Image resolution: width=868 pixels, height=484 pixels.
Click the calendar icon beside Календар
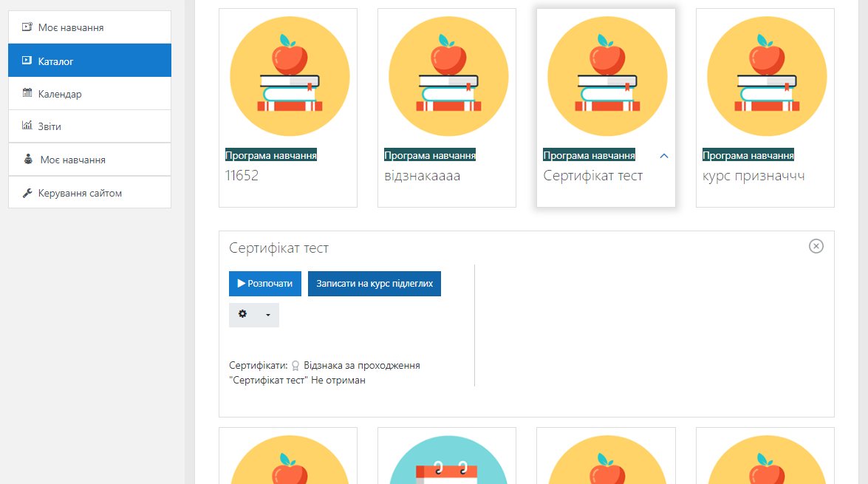[27, 93]
